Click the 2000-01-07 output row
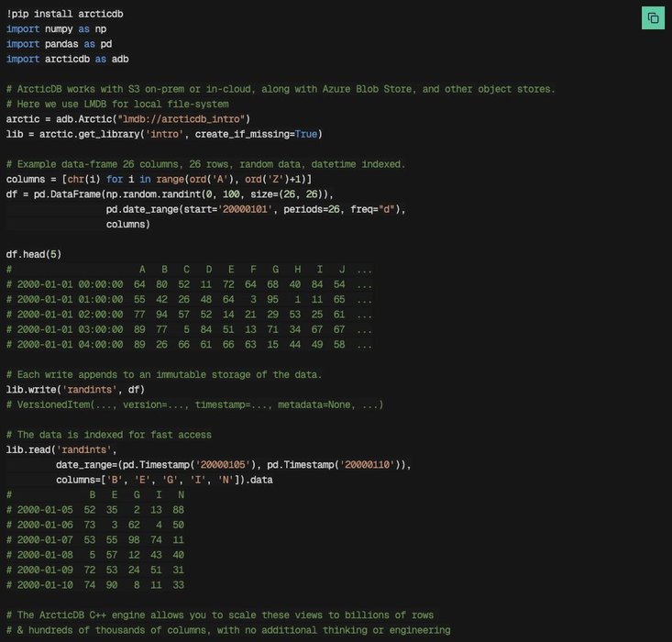The width and height of the screenshot is (672, 642). point(95,539)
